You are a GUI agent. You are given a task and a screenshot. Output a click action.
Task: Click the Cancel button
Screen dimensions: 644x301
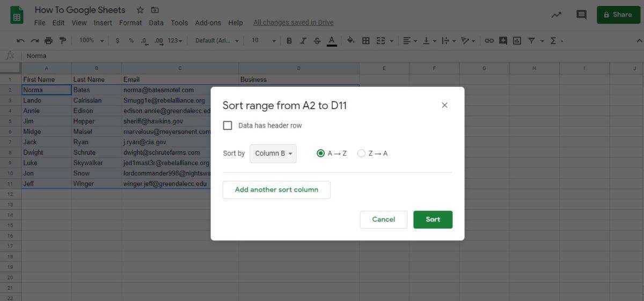pyautogui.click(x=384, y=219)
